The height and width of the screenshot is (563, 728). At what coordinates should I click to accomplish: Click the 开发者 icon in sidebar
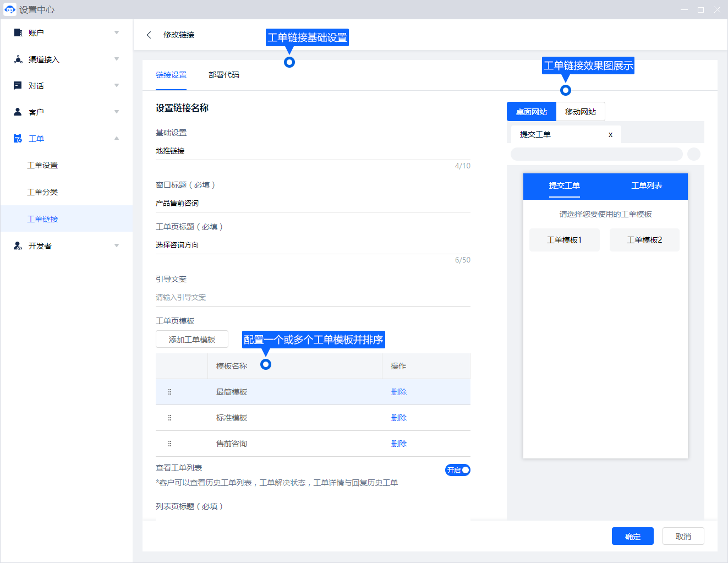tap(18, 245)
